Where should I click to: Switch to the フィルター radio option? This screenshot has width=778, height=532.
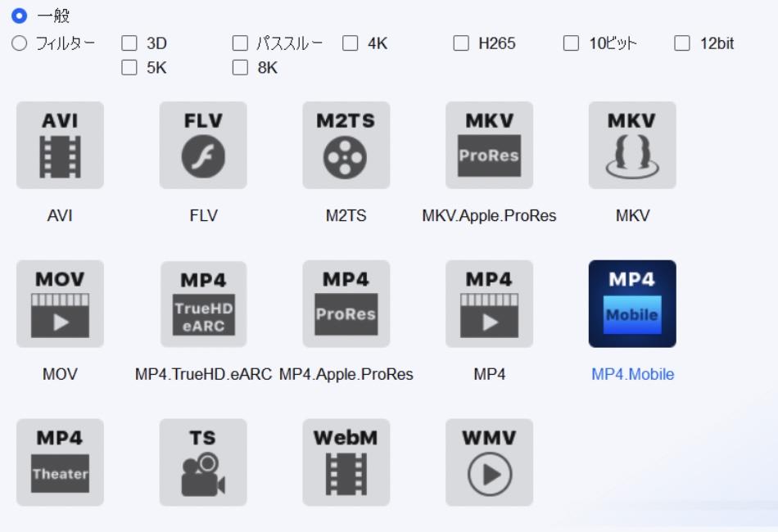pyautogui.click(x=19, y=43)
